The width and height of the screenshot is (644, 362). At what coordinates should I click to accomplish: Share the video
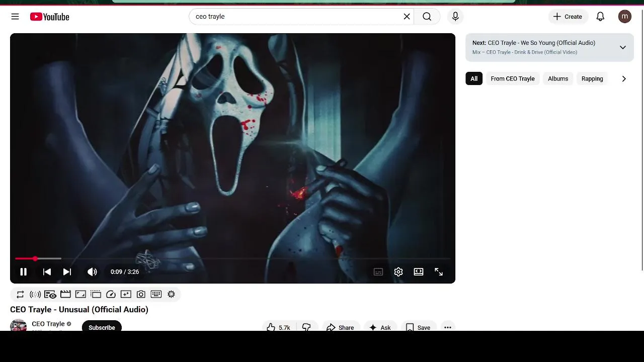tap(341, 327)
